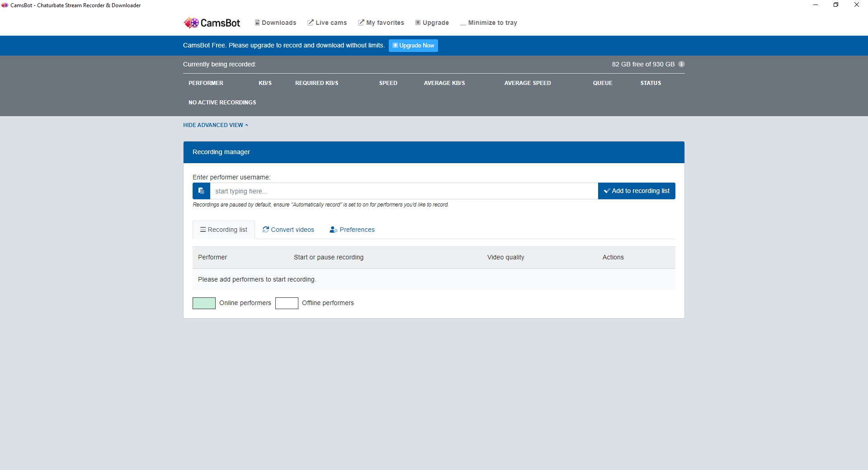Click '82 GB free of 930 GB' text
The image size is (868, 470).
pyautogui.click(x=643, y=64)
